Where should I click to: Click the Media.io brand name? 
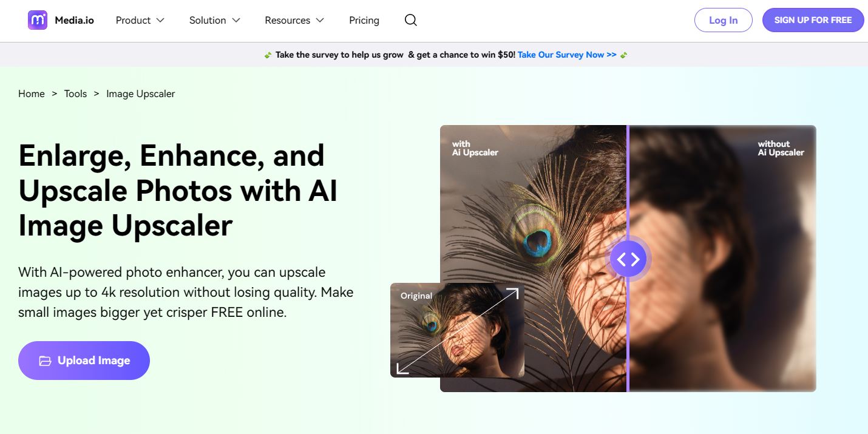coord(74,20)
